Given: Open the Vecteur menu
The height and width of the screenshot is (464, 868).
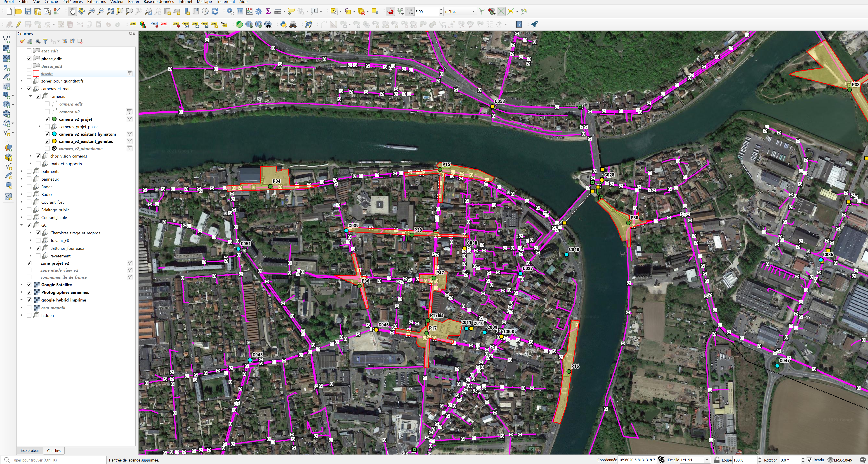Looking at the screenshot, I should pos(117,2).
